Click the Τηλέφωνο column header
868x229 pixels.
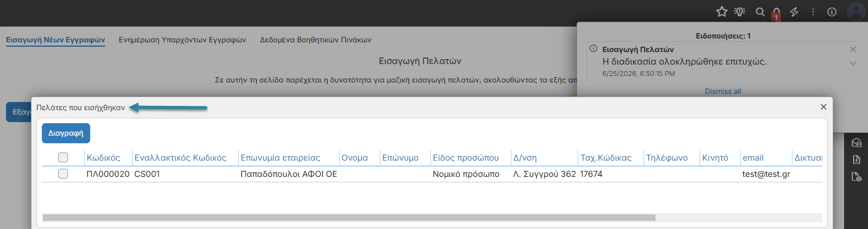[x=667, y=158]
